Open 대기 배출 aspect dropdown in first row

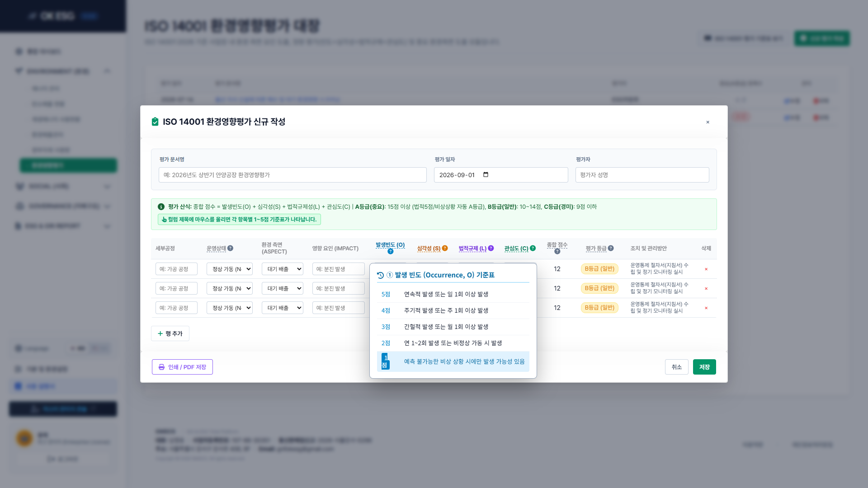283,269
